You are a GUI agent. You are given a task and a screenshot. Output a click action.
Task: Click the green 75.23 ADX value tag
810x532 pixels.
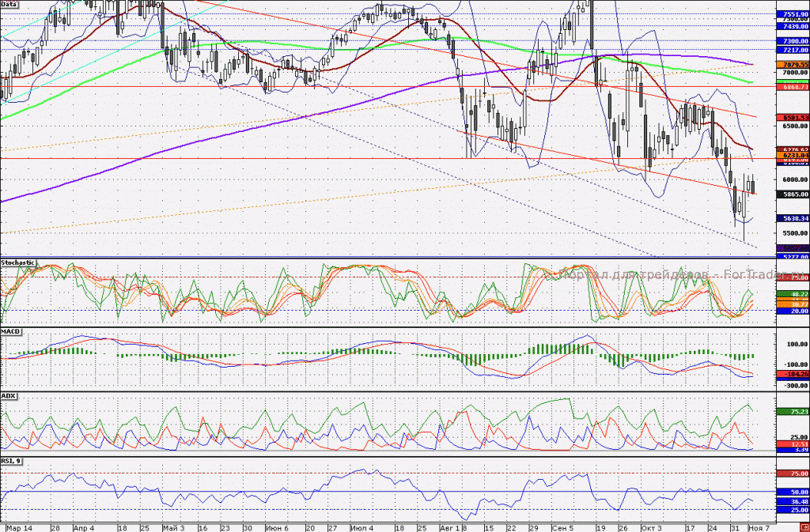pos(793,412)
